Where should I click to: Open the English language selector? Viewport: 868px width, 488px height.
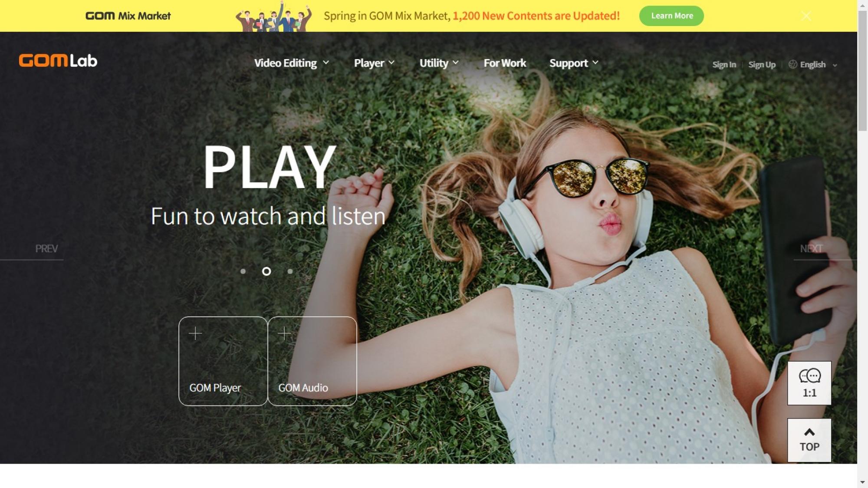pos(813,65)
